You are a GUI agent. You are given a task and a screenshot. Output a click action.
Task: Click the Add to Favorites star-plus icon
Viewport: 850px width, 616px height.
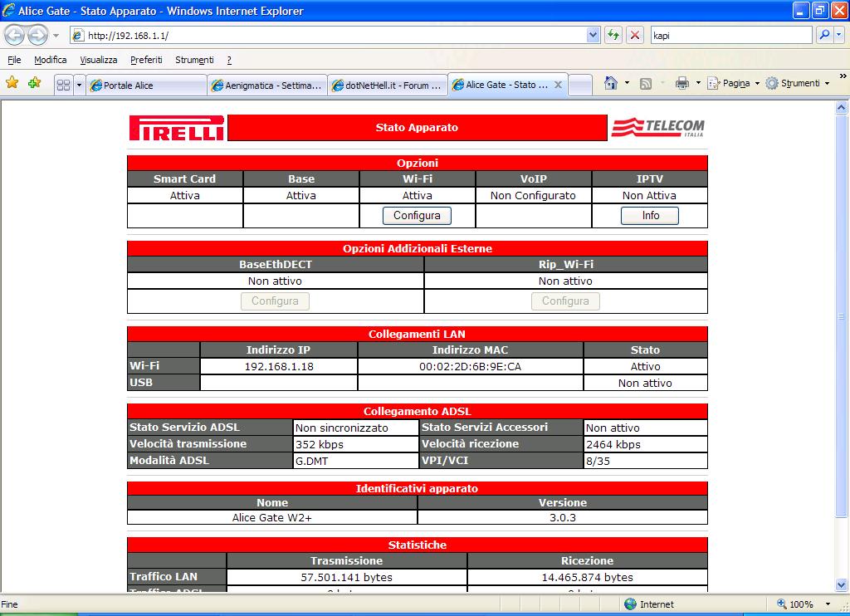coord(34,83)
